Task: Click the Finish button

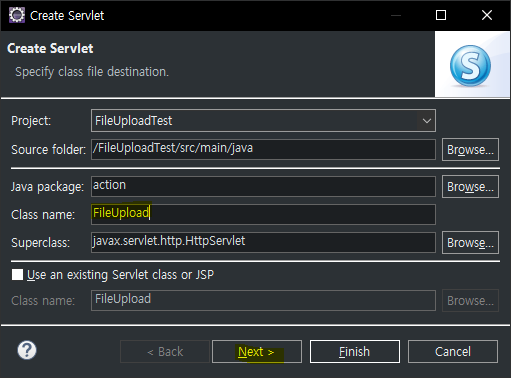Action: coord(355,351)
